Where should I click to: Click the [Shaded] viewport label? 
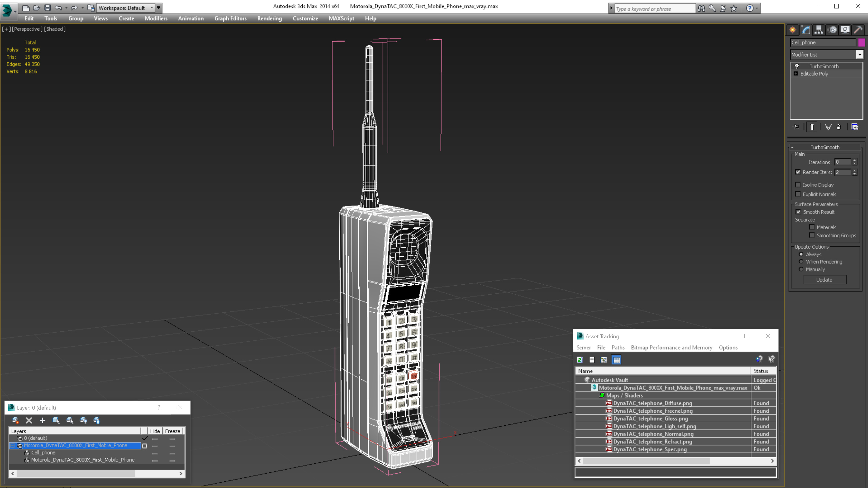click(55, 29)
